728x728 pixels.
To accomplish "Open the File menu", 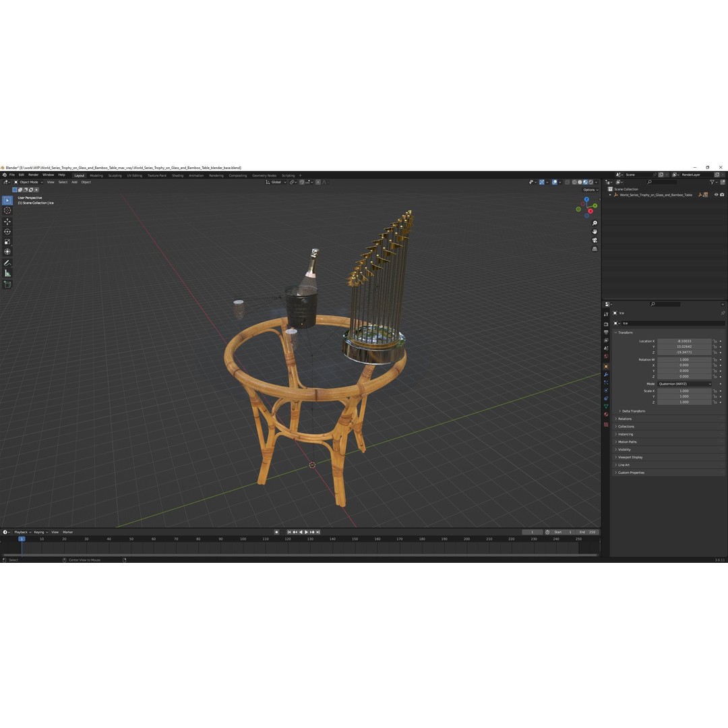I will coord(12,175).
